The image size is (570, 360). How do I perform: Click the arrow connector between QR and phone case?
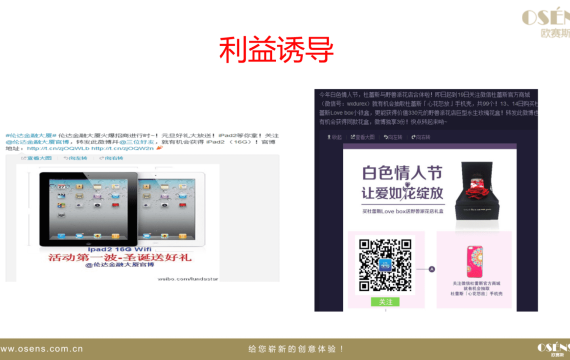[426, 269]
